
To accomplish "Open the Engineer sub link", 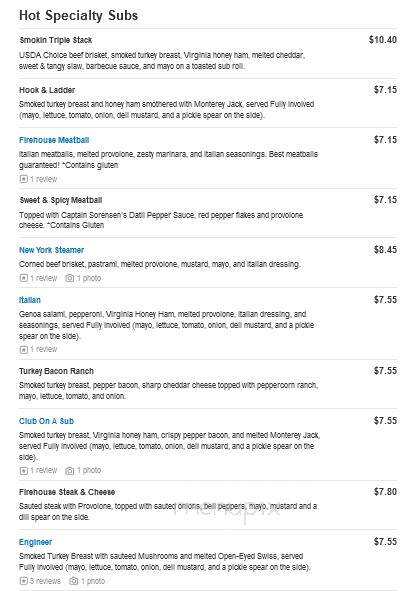I will 35,542.
